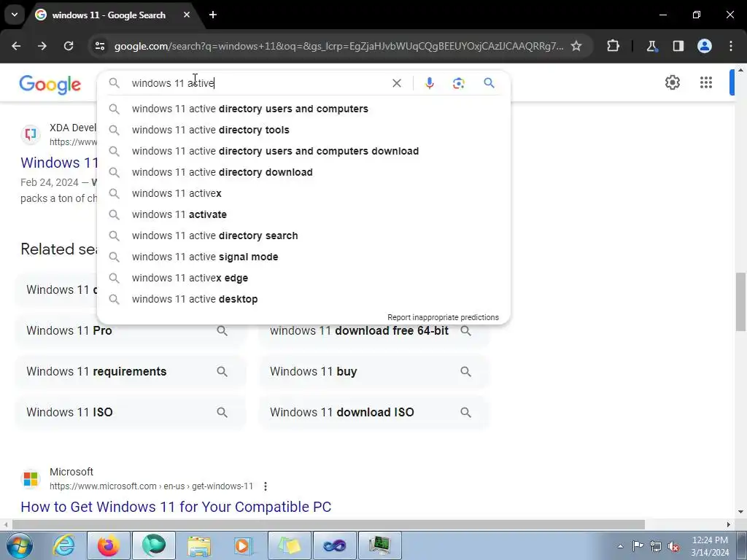Go to Google homepage via logo
The height and width of the screenshot is (560, 747).
(50, 85)
